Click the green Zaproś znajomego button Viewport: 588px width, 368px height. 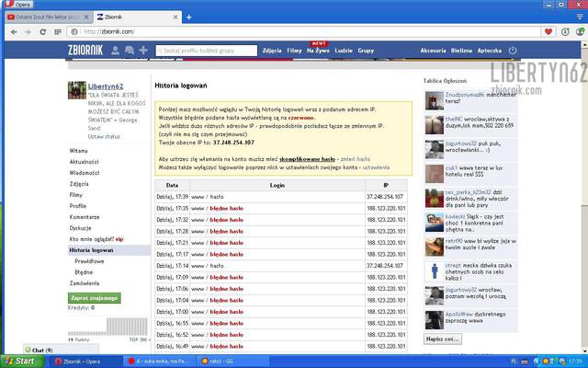point(94,298)
